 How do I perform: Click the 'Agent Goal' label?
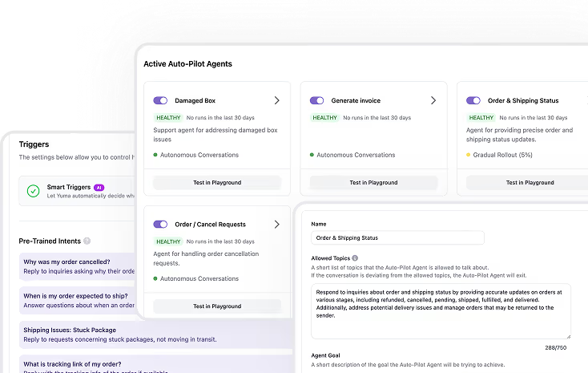pyautogui.click(x=325, y=355)
